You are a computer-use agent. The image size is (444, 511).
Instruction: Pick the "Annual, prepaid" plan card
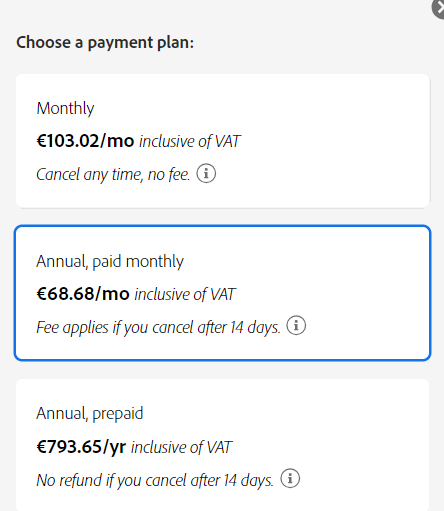(223, 445)
